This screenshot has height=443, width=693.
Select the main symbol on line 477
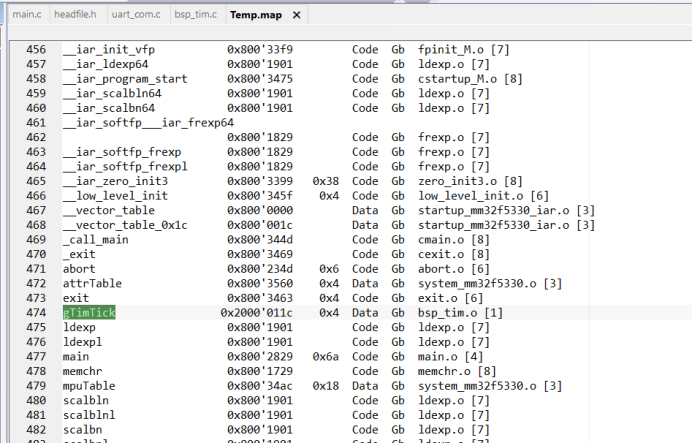point(76,356)
